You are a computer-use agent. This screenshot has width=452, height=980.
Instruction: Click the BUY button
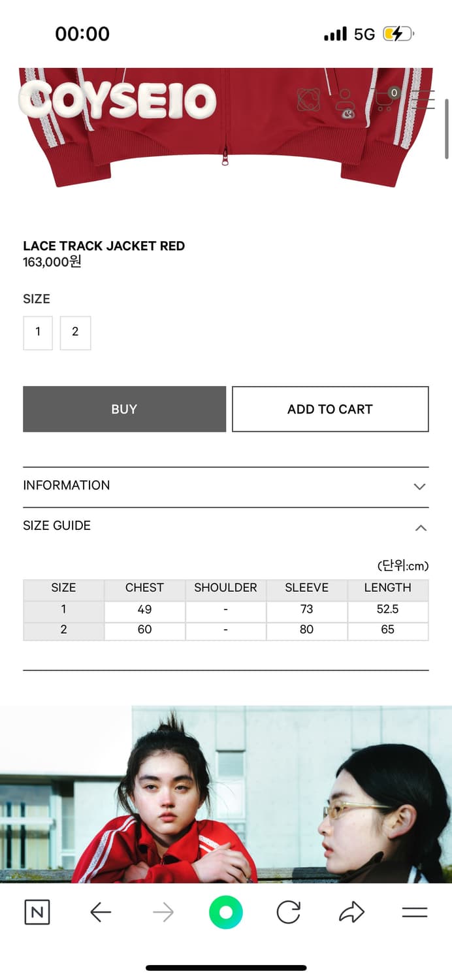(x=124, y=409)
